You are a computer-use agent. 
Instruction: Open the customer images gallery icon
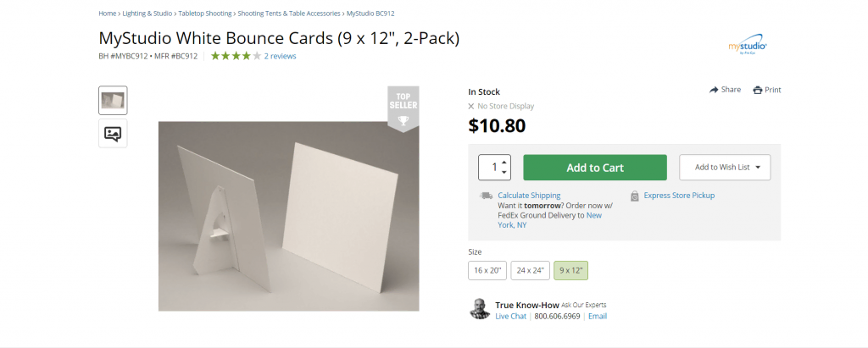[x=113, y=133]
